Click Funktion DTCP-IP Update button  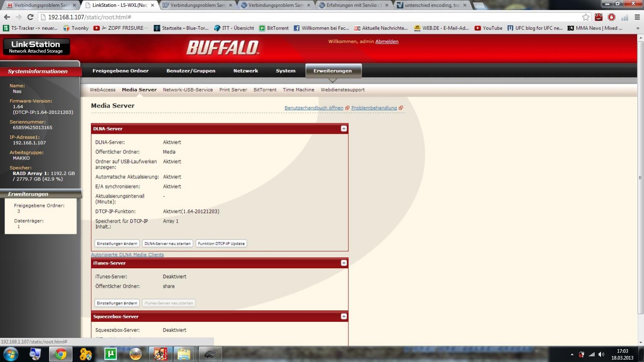pos(221,243)
